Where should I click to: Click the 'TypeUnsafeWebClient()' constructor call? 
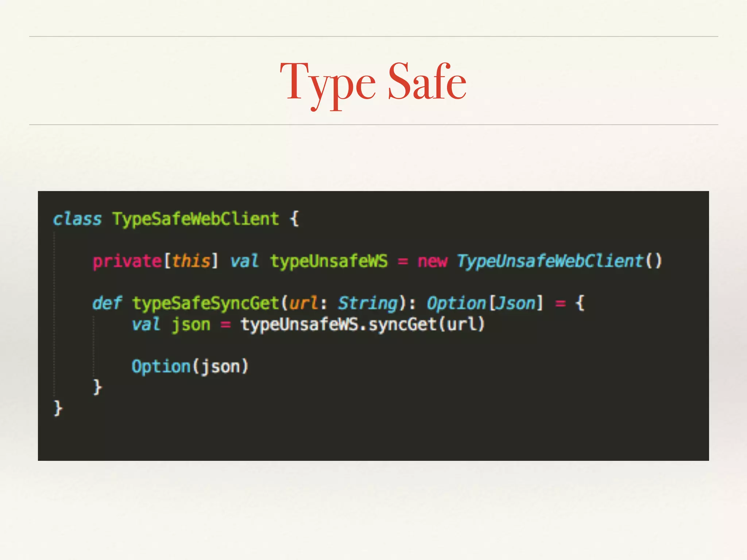click(x=560, y=262)
